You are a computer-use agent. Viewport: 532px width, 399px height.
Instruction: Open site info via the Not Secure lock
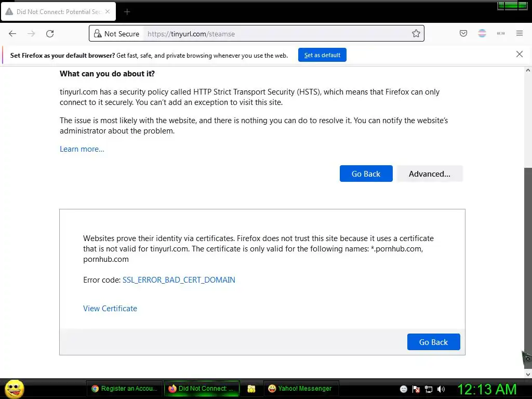(x=116, y=34)
